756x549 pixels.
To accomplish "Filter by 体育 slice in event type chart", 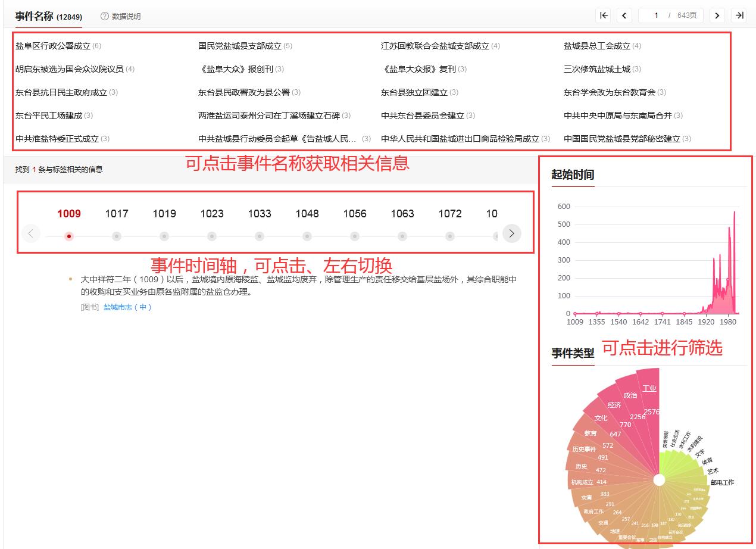I will (x=707, y=461).
